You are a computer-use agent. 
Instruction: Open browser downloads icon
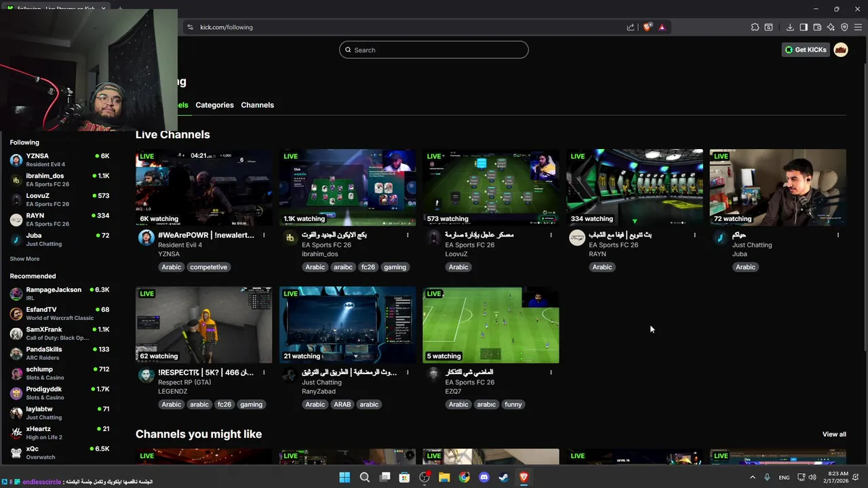[790, 27]
